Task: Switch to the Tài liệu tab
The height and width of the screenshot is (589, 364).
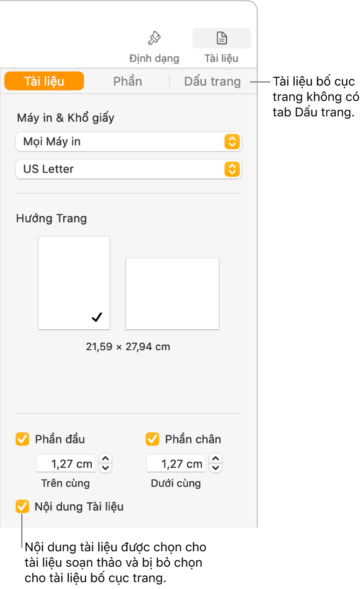Action: [44, 81]
